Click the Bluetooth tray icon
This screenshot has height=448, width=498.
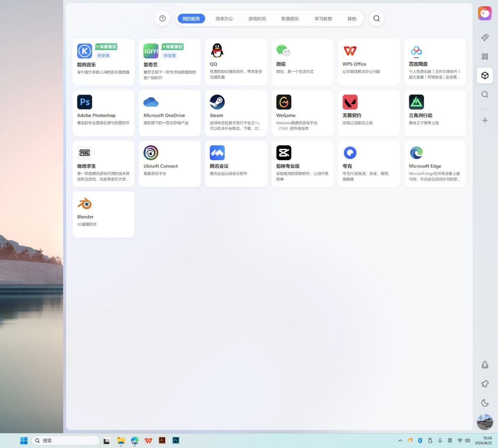point(420,440)
